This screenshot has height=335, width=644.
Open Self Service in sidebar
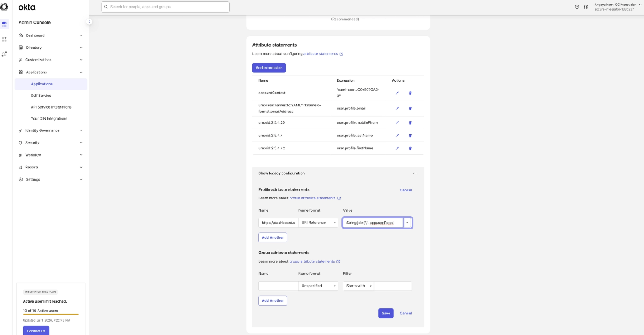41,96
